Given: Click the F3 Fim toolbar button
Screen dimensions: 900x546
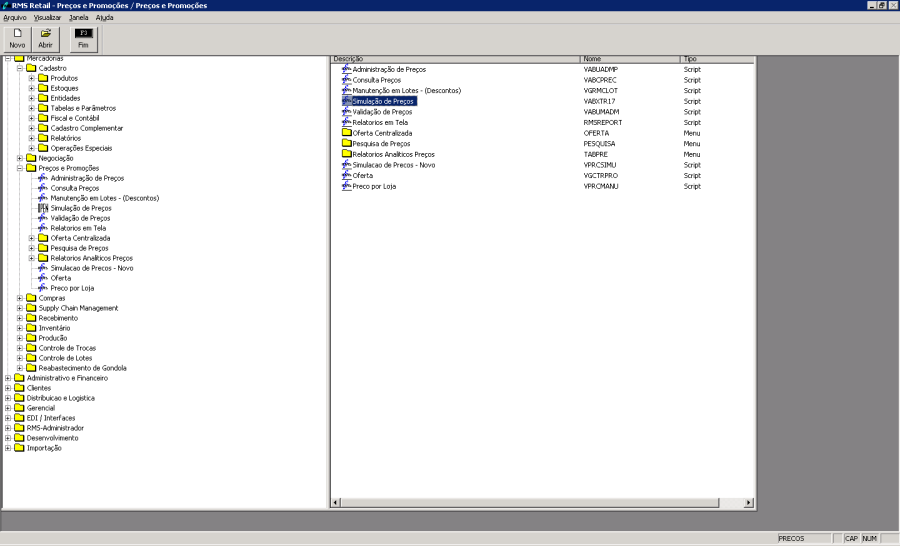Looking at the screenshot, I should click(x=84, y=39).
